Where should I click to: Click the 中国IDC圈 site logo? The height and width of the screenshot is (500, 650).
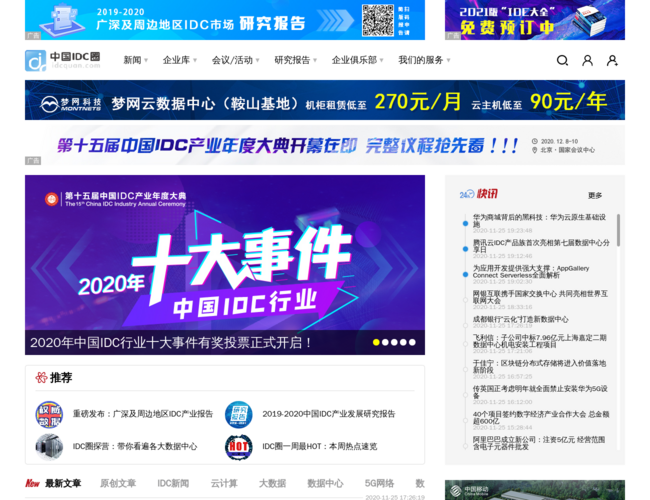[x=63, y=61]
